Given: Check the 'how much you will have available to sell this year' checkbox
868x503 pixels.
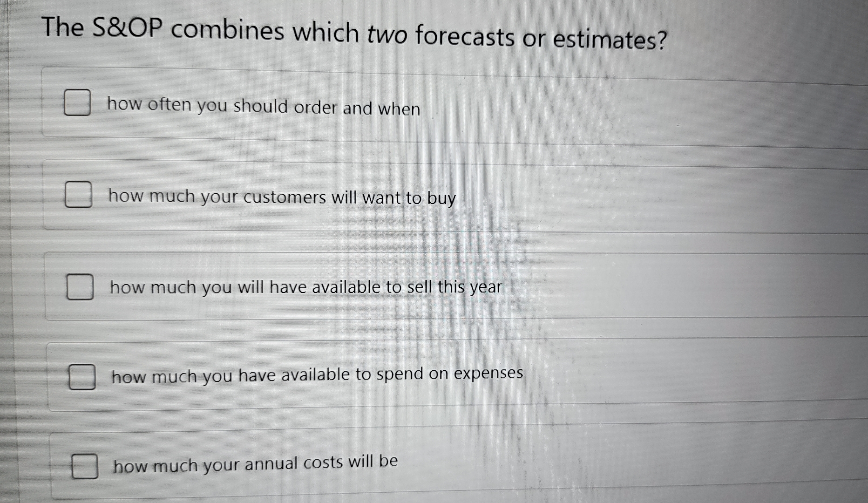Looking at the screenshot, I should [80, 287].
